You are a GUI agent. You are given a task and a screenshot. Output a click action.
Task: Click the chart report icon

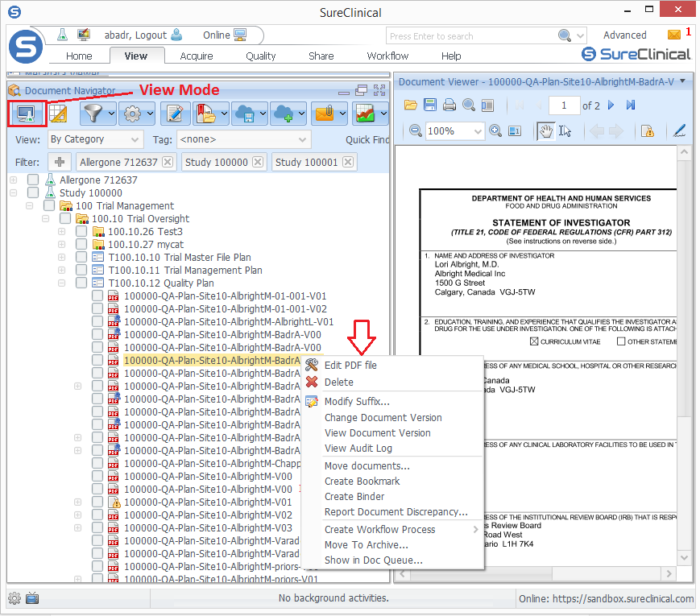pyautogui.click(x=365, y=114)
